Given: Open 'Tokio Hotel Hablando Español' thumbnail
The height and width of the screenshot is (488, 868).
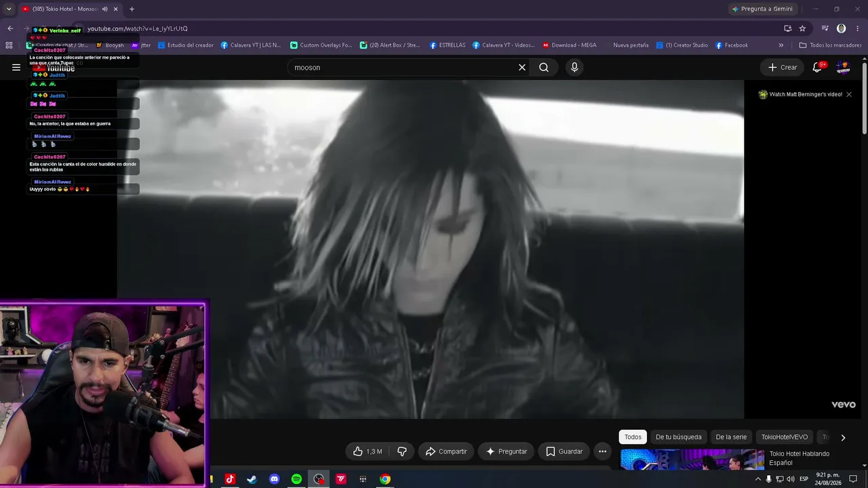Looking at the screenshot, I should [x=692, y=460].
